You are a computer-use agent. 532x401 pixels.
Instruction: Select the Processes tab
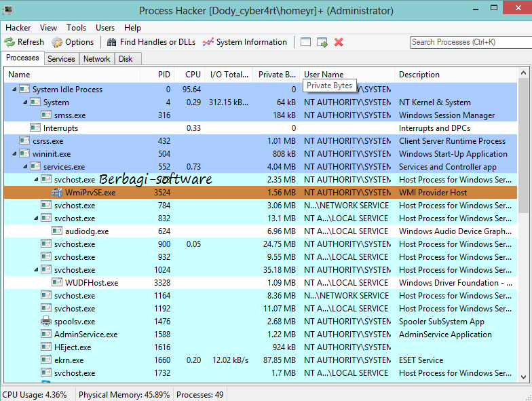[22, 58]
